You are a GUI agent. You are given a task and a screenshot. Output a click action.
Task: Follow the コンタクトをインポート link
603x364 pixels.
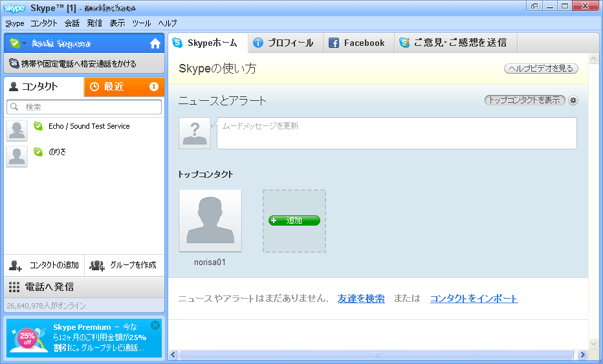click(474, 299)
